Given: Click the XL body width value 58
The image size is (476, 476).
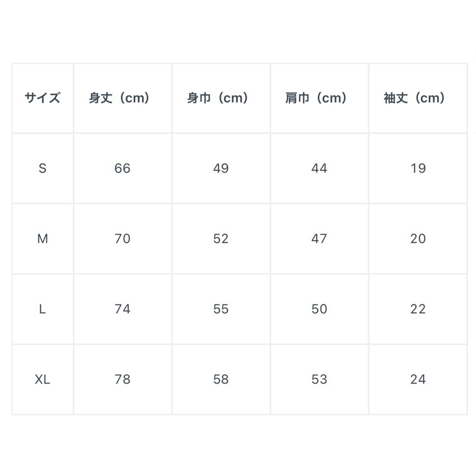Looking at the screenshot, I should click(x=221, y=379).
